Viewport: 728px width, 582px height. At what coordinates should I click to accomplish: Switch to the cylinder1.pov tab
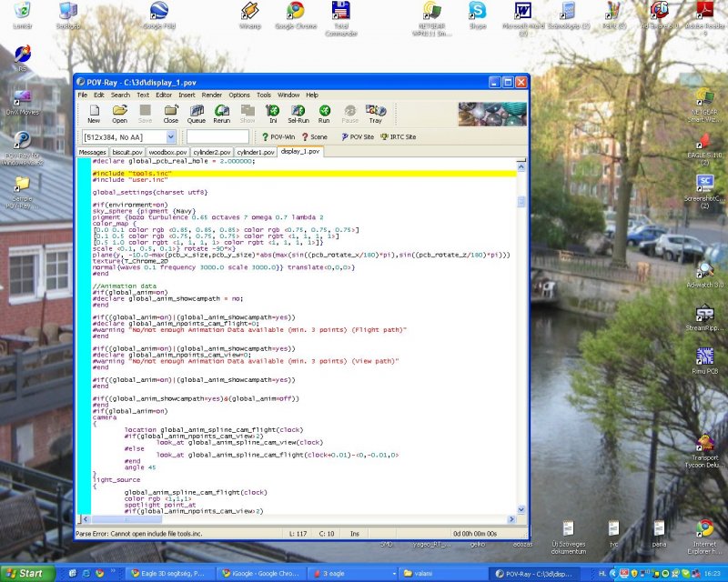(256, 152)
